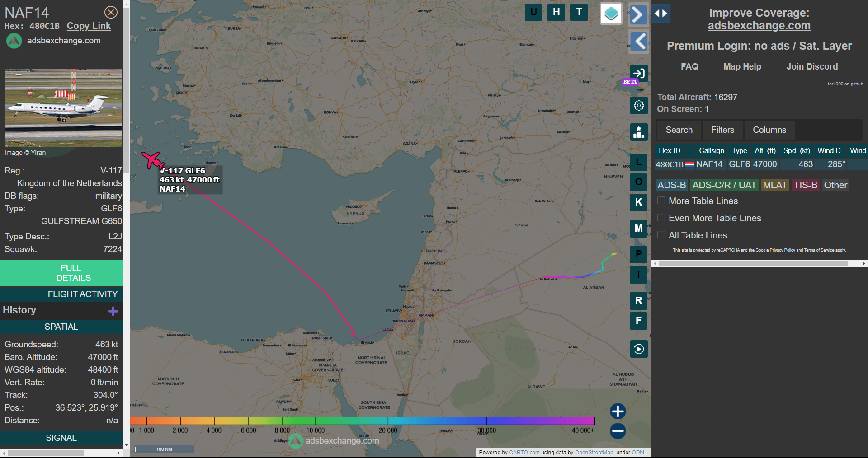Open the FAQ link
Viewport: 868px width, 458px height.
point(689,66)
